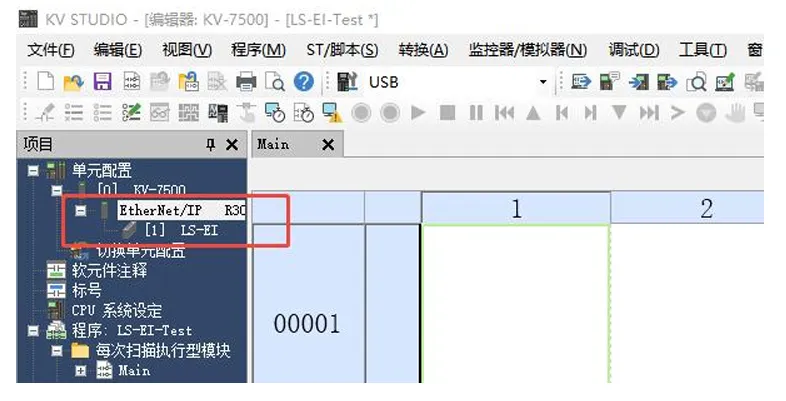The image size is (786, 401).
Task: Open the ST/脚本(S) menu
Action: (x=342, y=50)
